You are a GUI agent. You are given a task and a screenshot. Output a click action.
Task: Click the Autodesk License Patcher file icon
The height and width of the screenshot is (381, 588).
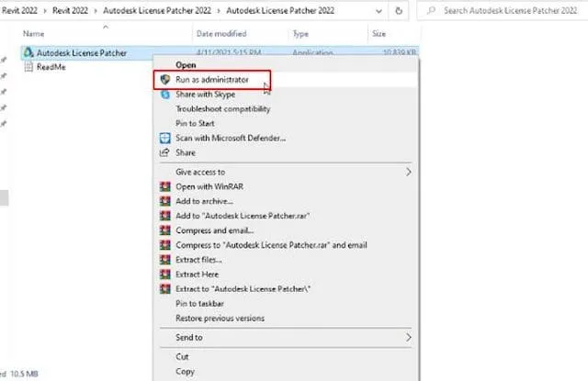[x=28, y=53]
